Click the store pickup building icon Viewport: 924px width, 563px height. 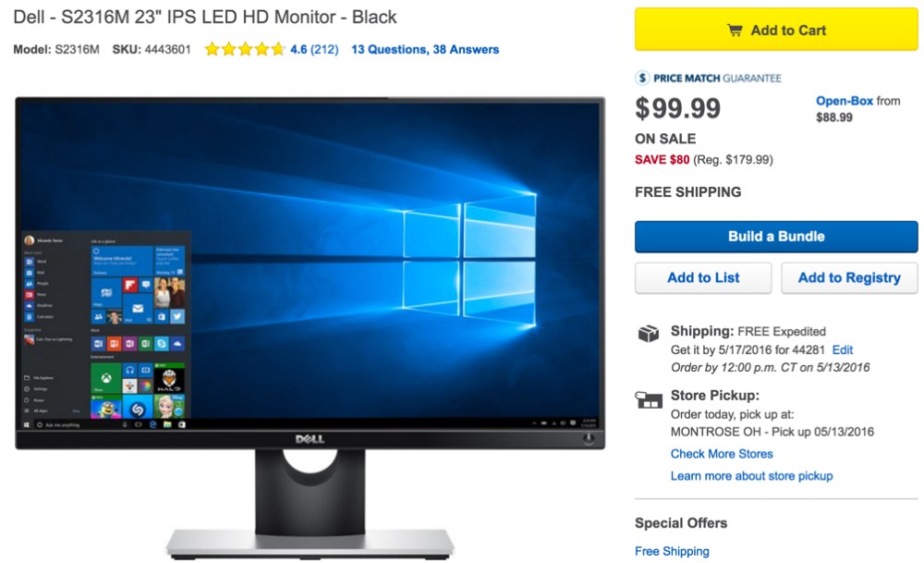pyautogui.click(x=649, y=399)
